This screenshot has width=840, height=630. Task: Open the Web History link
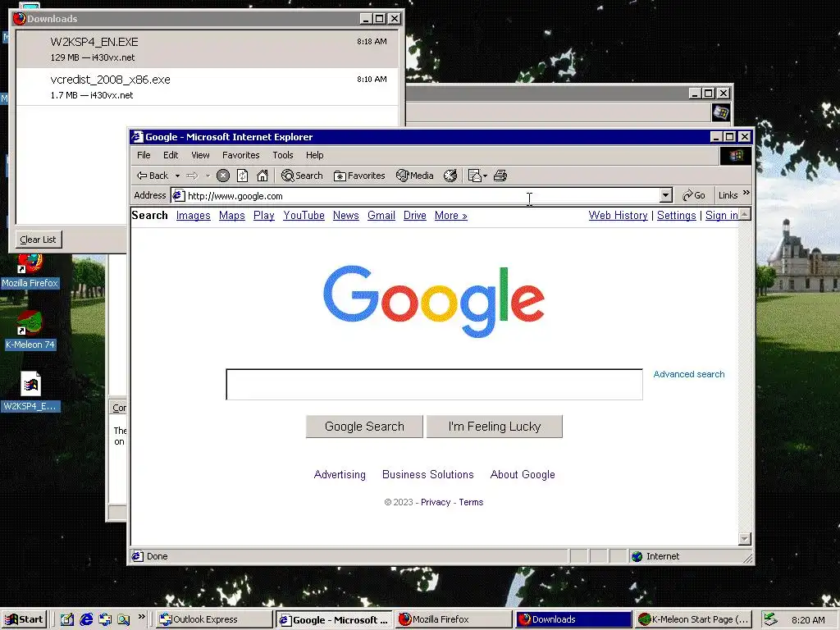(x=619, y=216)
